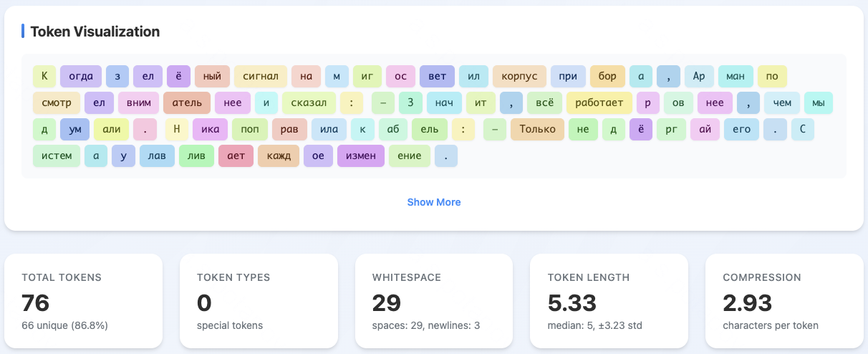Select the red "атель" token
Viewport: 868px width, 354px height.
(x=186, y=103)
